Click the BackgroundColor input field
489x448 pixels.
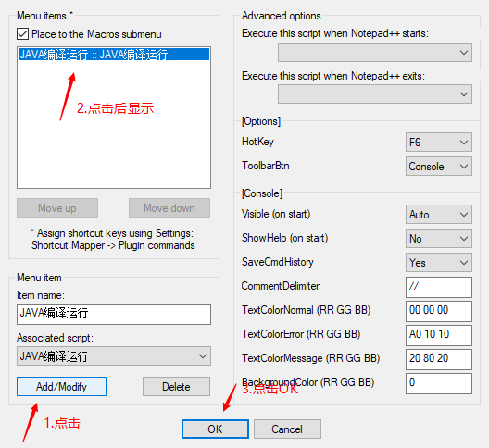tap(438, 383)
